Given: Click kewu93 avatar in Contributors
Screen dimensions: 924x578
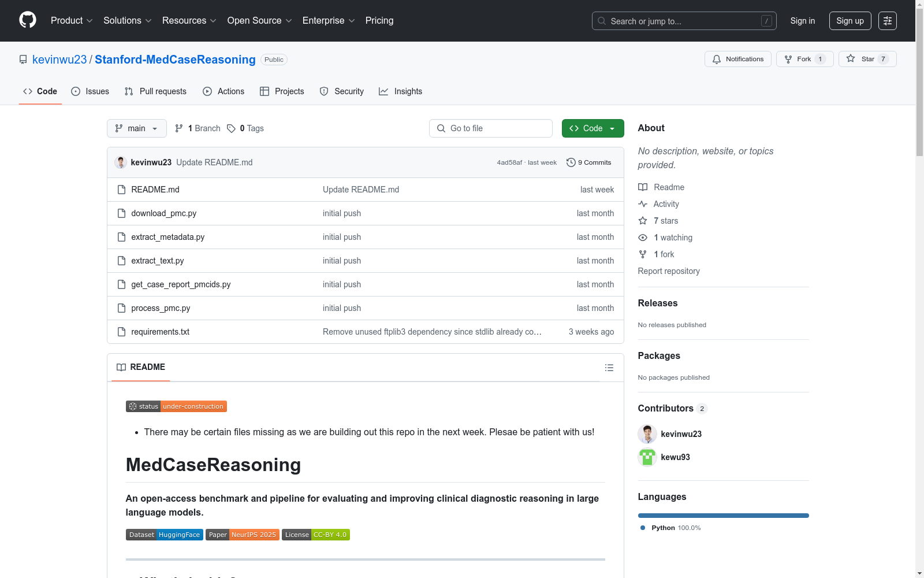Looking at the screenshot, I should pyautogui.click(x=647, y=457).
